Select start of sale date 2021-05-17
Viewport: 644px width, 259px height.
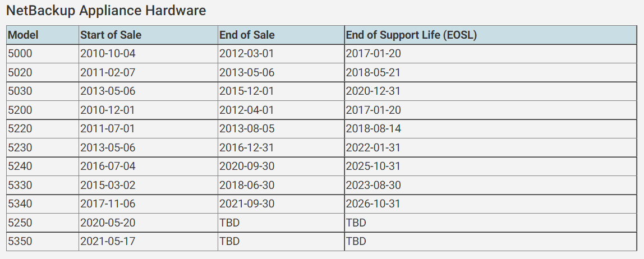108,242
